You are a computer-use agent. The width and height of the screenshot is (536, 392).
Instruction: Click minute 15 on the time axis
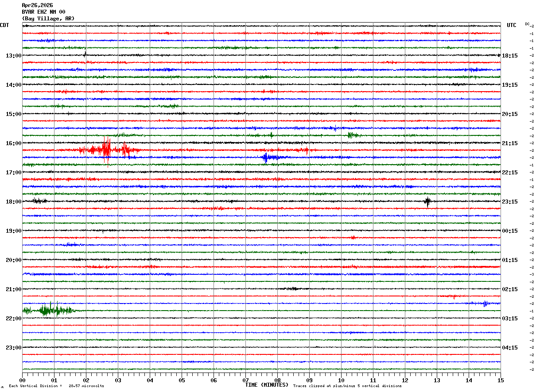click(501, 380)
